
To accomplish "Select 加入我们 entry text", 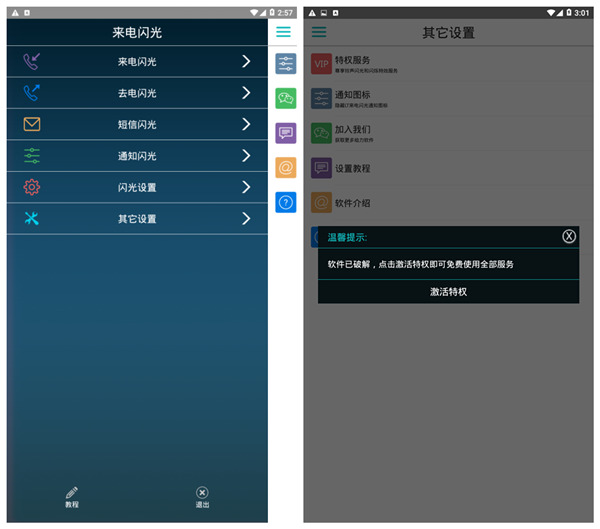I will tap(352, 129).
